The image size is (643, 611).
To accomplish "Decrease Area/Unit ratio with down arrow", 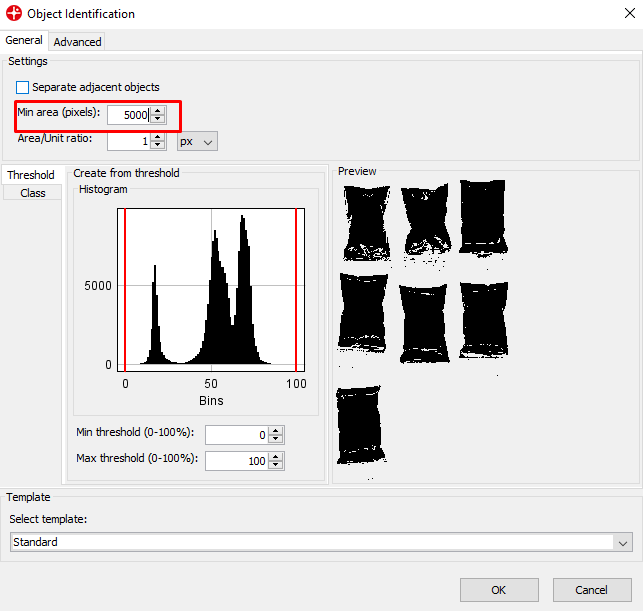I will click(158, 146).
